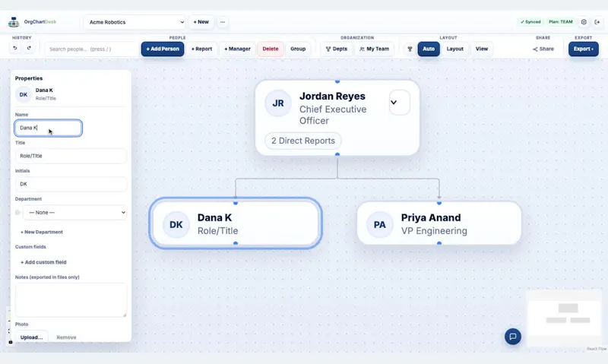This screenshot has height=364, width=608.
Task: Redo the last action
Action: (x=29, y=49)
